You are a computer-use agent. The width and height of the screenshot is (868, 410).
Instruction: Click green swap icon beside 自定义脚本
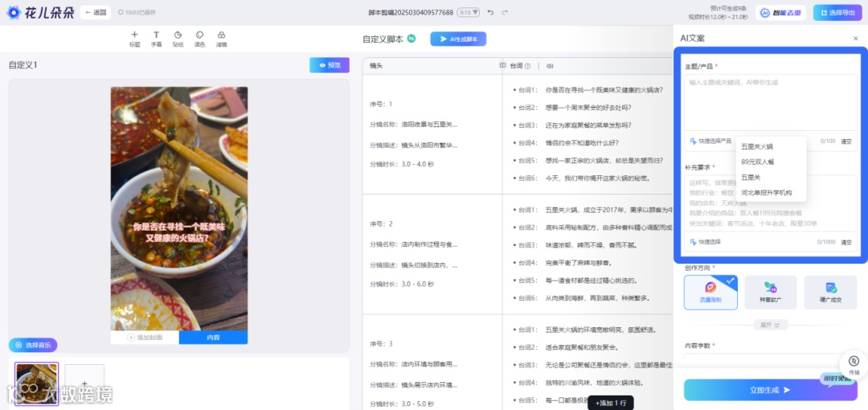[411, 39]
